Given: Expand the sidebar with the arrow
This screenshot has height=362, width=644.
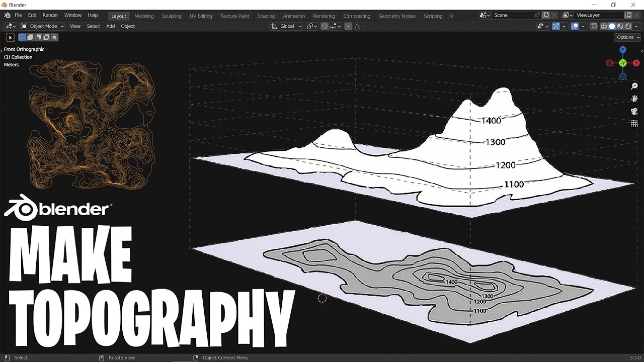Looking at the screenshot, I should click(x=641, y=51).
